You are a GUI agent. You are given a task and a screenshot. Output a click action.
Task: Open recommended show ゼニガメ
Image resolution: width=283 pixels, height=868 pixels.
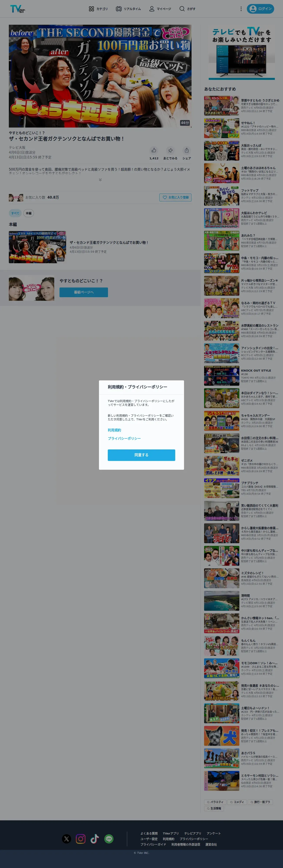[x=242, y=466]
